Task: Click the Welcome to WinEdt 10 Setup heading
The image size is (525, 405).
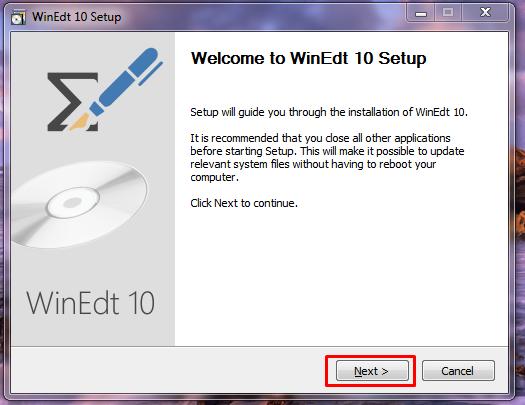Action: [308, 58]
